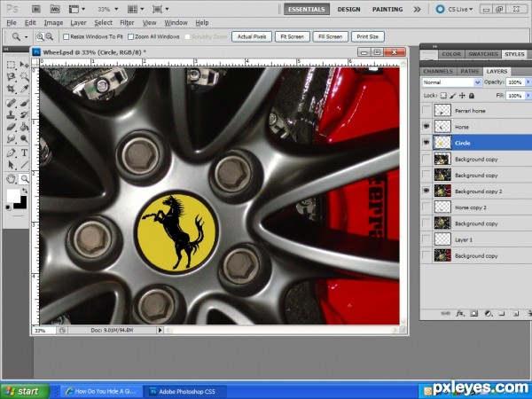This screenshot has width=532, height=399.
Task: Switch to the Paths tab
Action: [469, 71]
